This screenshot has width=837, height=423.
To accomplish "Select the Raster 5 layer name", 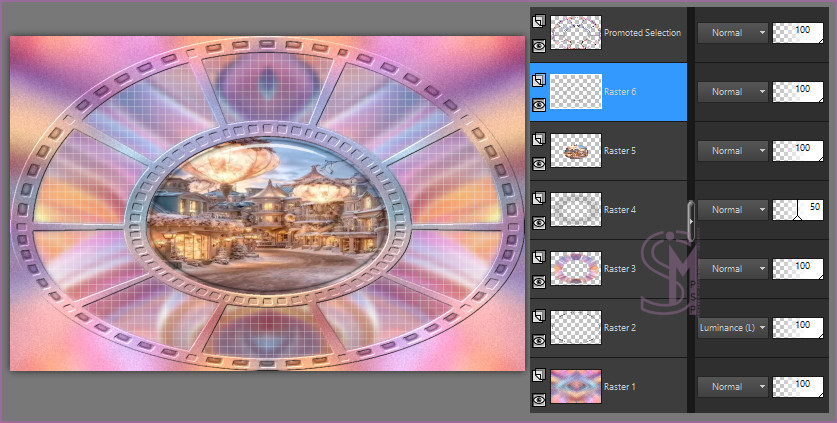I will pos(621,151).
